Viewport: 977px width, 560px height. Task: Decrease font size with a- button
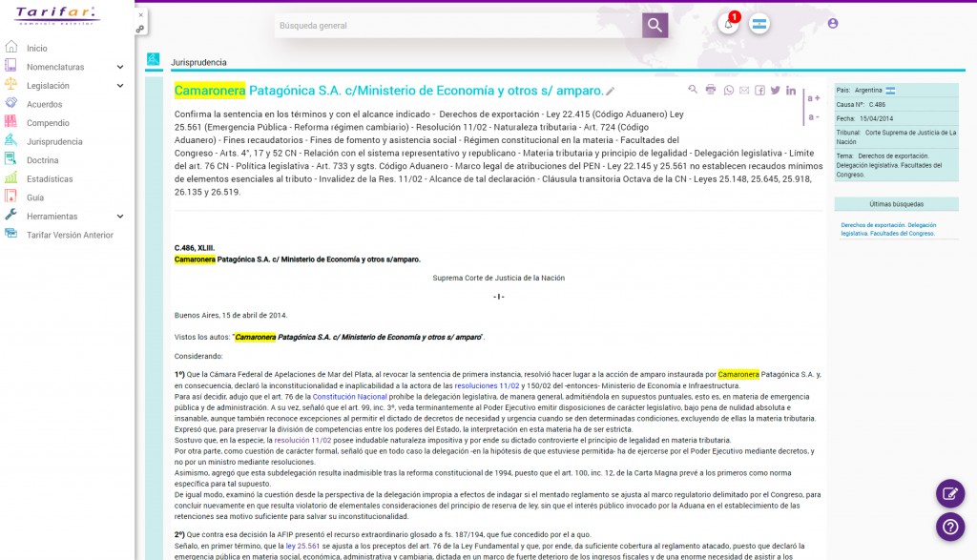coord(813,116)
